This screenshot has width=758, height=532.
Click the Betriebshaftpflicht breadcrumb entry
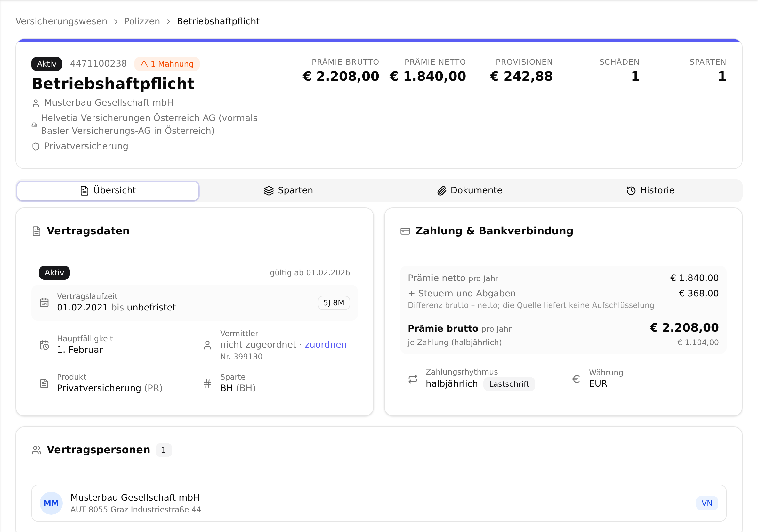click(218, 21)
